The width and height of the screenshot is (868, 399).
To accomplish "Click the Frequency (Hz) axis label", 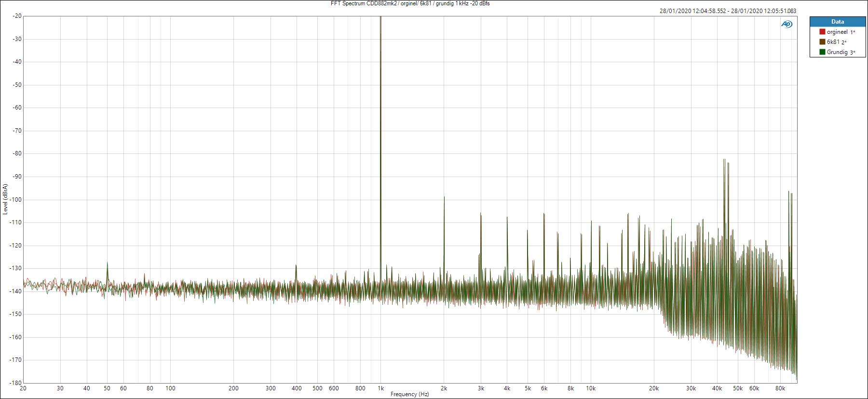I will pos(409,394).
